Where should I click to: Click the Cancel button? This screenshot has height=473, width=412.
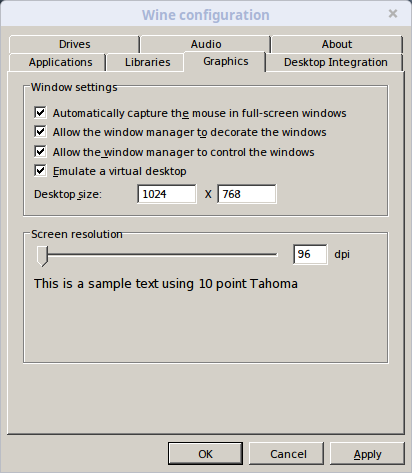point(287,453)
